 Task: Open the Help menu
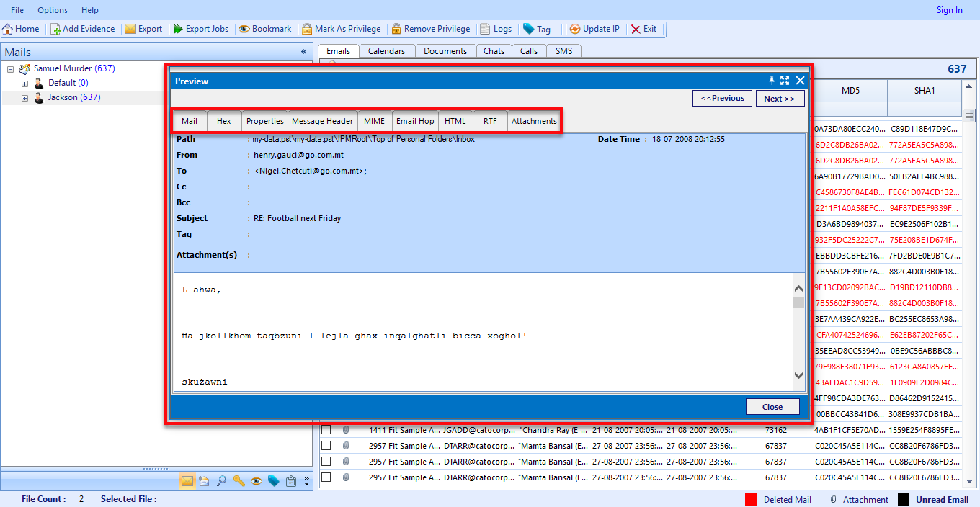coord(90,10)
